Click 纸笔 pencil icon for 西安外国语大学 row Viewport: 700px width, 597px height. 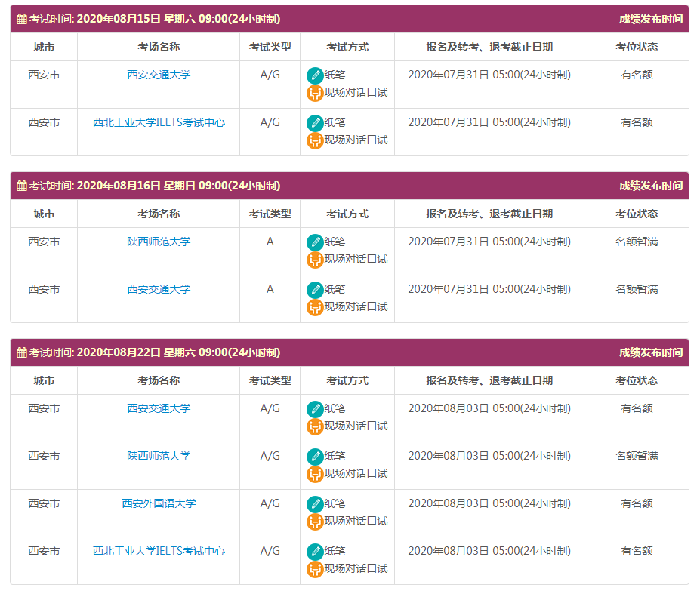click(x=315, y=504)
